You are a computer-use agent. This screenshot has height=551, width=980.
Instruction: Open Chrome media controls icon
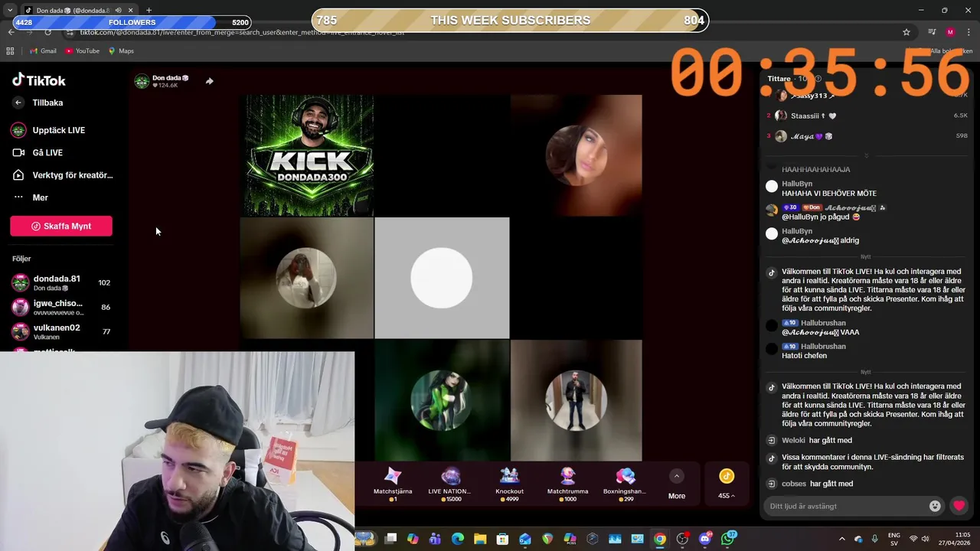coord(932,32)
